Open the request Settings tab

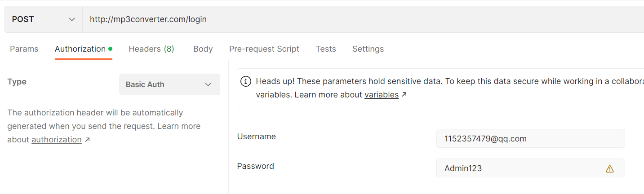[x=368, y=49]
